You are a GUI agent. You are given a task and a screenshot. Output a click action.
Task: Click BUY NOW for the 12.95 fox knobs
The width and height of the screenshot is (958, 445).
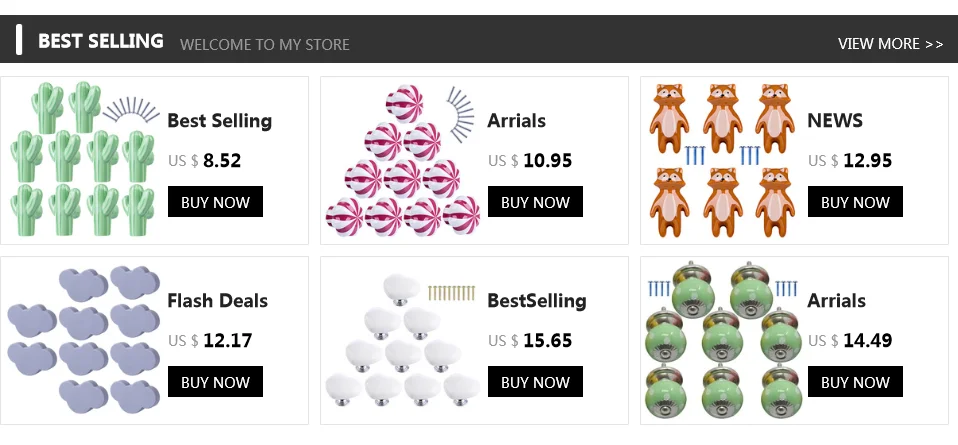pos(855,202)
